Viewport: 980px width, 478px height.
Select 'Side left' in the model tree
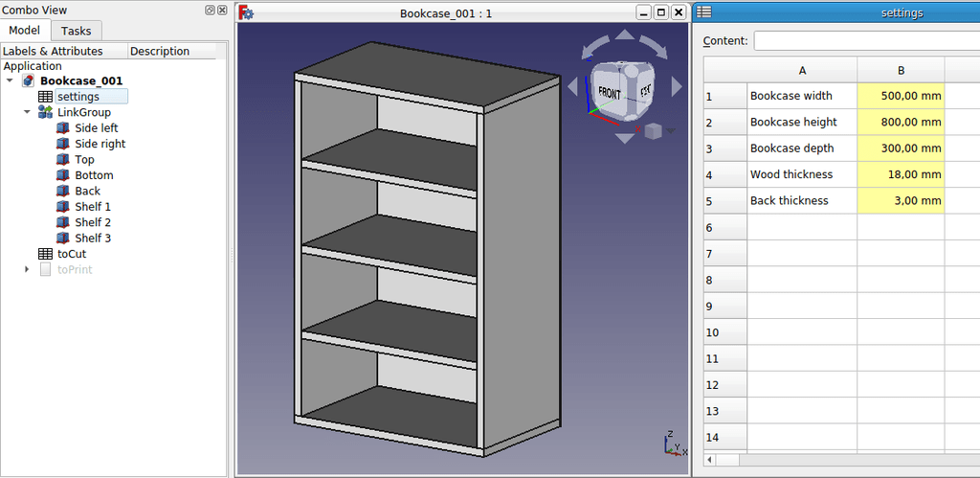click(x=97, y=127)
